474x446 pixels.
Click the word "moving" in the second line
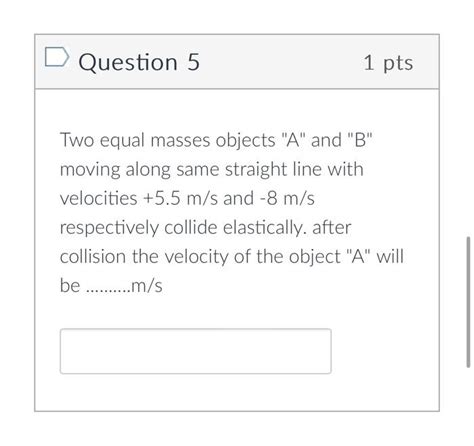90,170
